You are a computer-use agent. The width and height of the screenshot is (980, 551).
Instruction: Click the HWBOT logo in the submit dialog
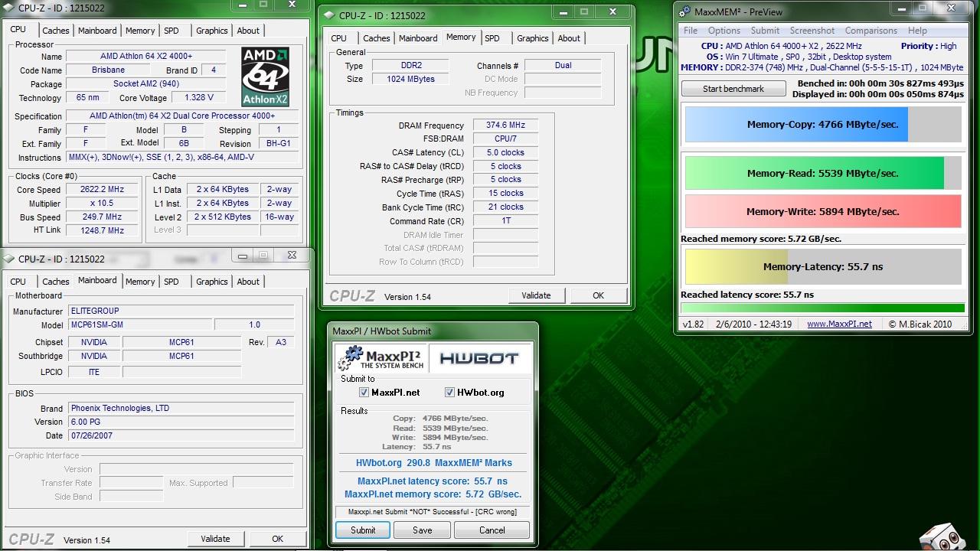[x=479, y=357]
